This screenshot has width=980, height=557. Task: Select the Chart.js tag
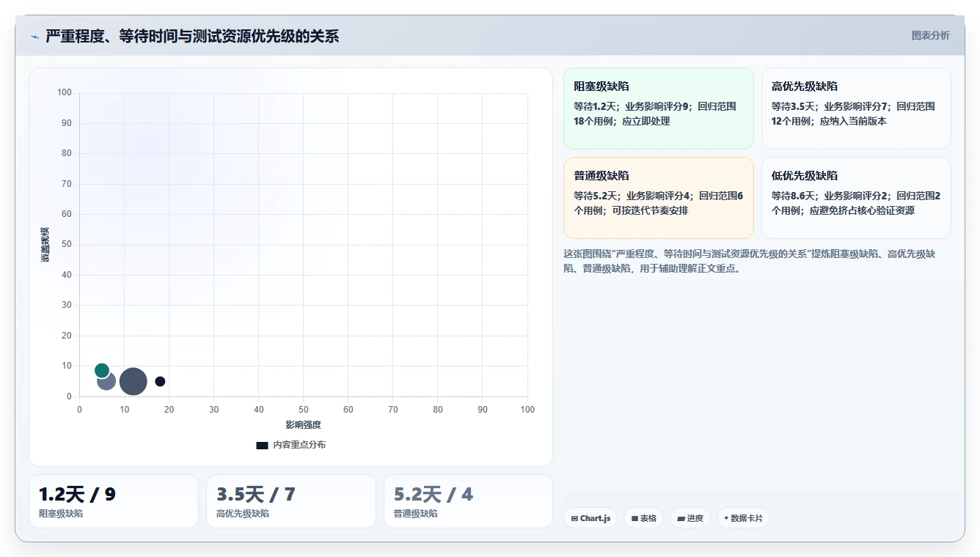(x=590, y=518)
